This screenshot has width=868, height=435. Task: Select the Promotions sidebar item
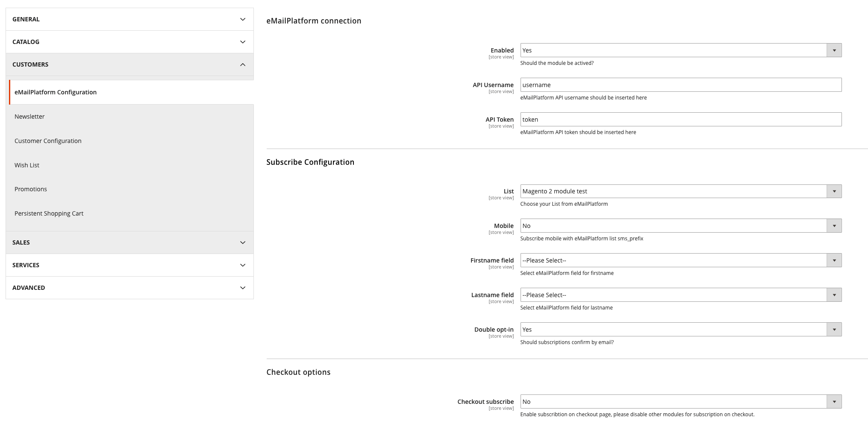tap(31, 189)
